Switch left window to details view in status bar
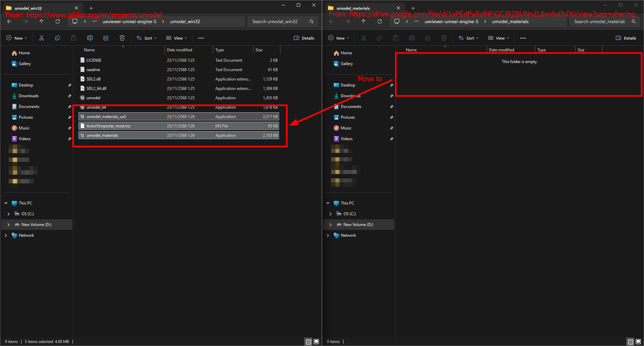Viewport: 644px width, 346px height. pyautogui.click(x=308, y=341)
